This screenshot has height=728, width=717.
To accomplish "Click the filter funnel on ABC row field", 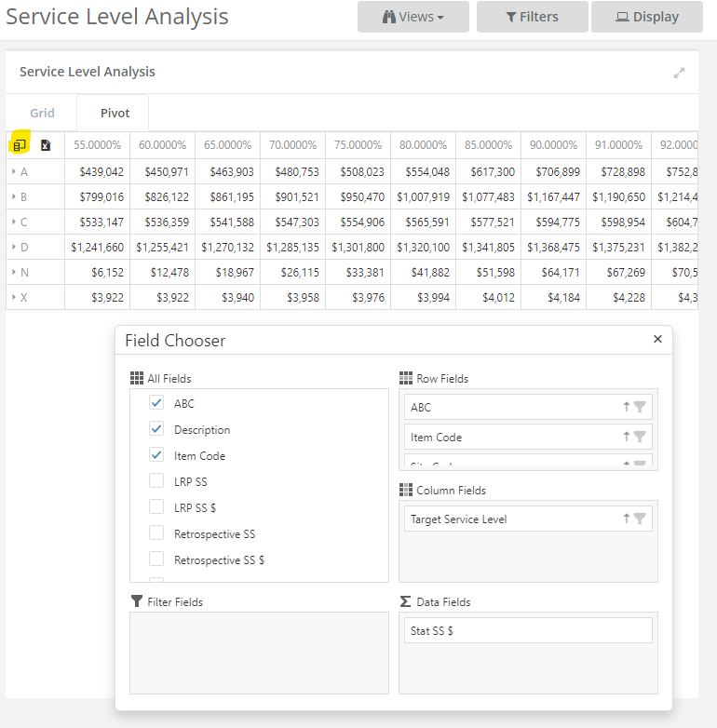I will [640, 407].
